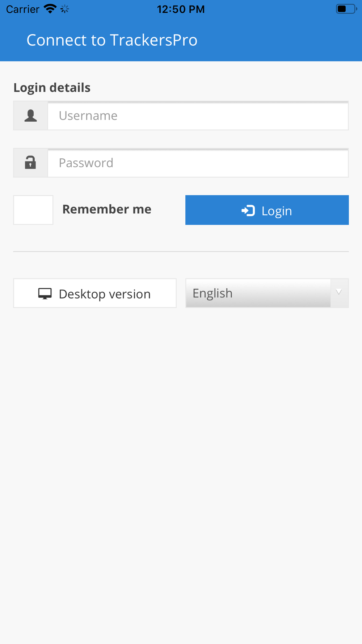Click the loading spinner icon in status bar
The height and width of the screenshot is (644, 362).
65,9
